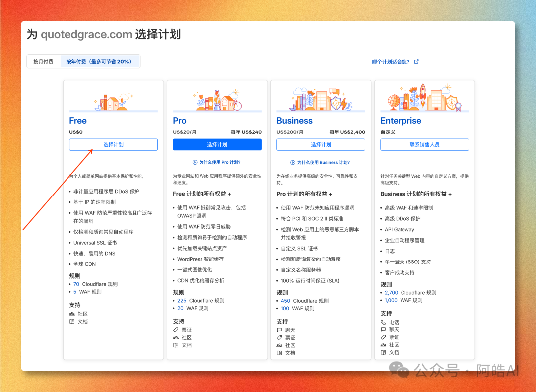Click 2,700 Cloudflare 规则 number in Enterprise
536x392 pixels.
392,293
